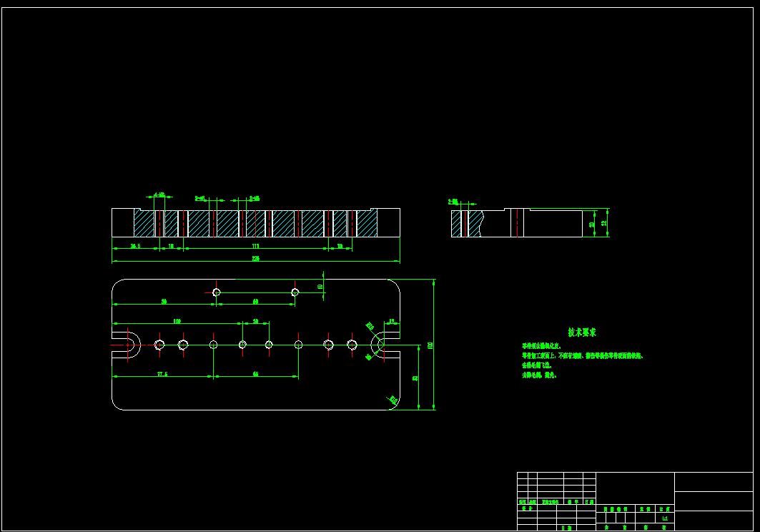Click the right upper hole circle in plan view

tap(295, 292)
